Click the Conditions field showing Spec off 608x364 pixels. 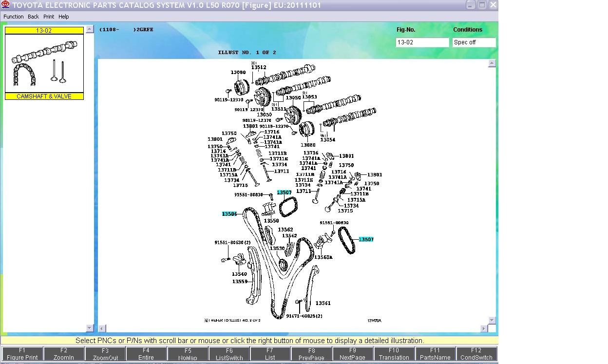pyautogui.click(x=474, y=42)
